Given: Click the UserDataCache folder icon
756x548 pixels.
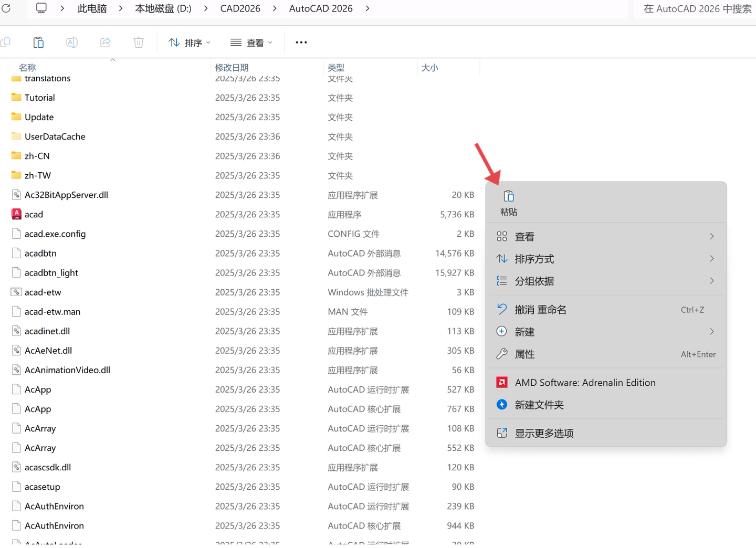Looking at the screenshot, I should tap(16, 136).
